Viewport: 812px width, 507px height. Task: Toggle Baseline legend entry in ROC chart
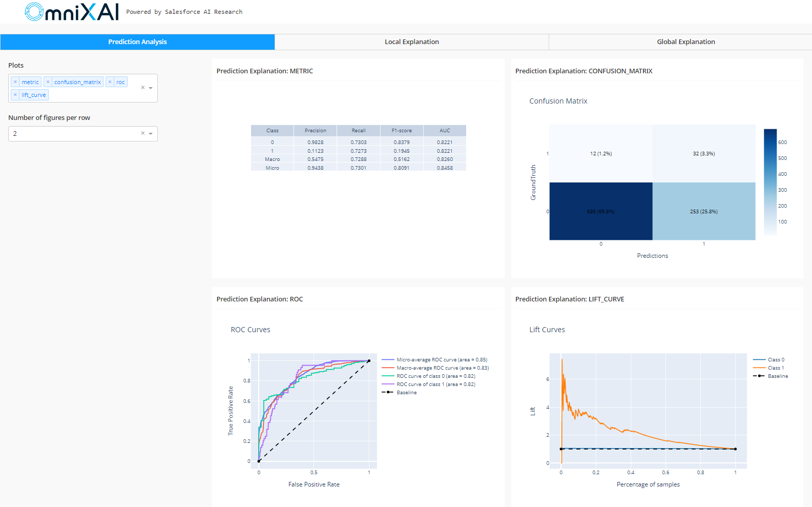click(400, 393)
